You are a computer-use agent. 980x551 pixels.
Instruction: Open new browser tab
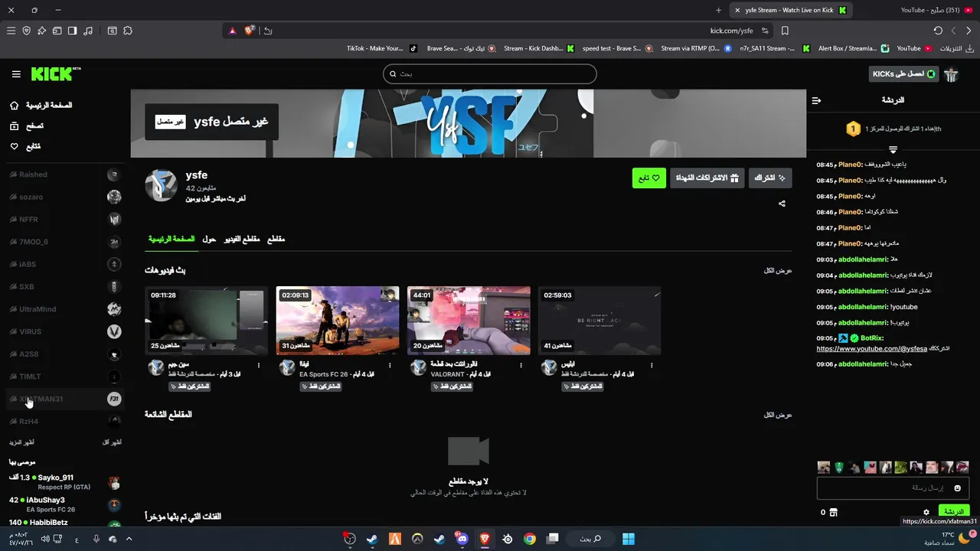coord(718,10)
